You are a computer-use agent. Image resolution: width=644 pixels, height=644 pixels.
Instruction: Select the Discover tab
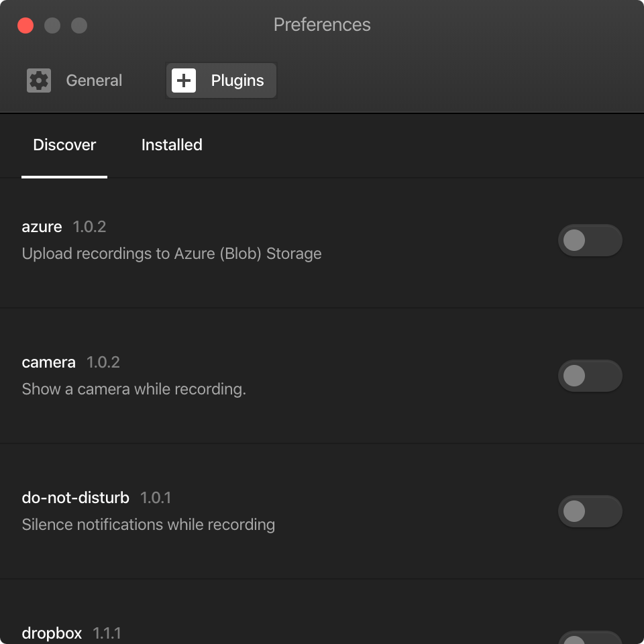coord(64,145)
